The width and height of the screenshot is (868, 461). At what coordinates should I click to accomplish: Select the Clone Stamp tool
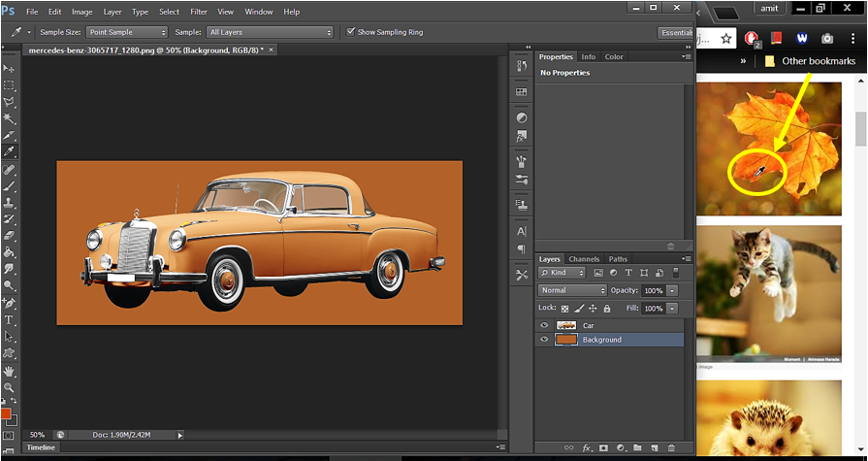point(9,202)
